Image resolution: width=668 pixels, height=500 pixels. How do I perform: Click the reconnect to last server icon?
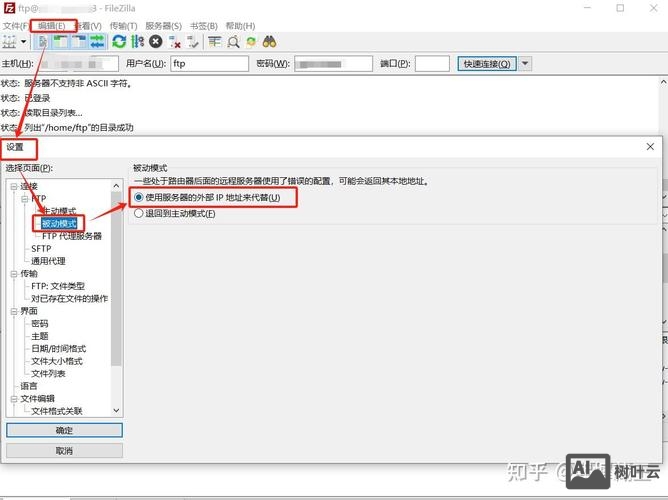[x=193, y=42]
